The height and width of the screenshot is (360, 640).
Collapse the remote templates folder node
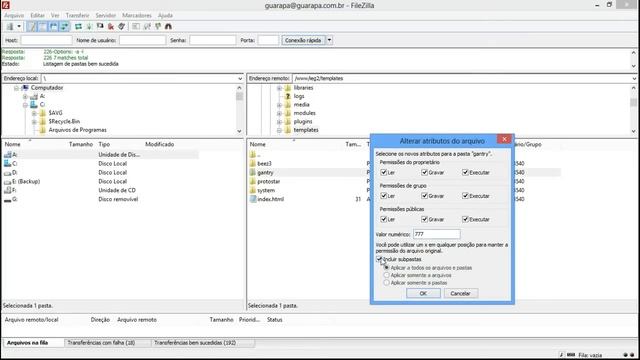pyautogui.click(x=279, y=130)
